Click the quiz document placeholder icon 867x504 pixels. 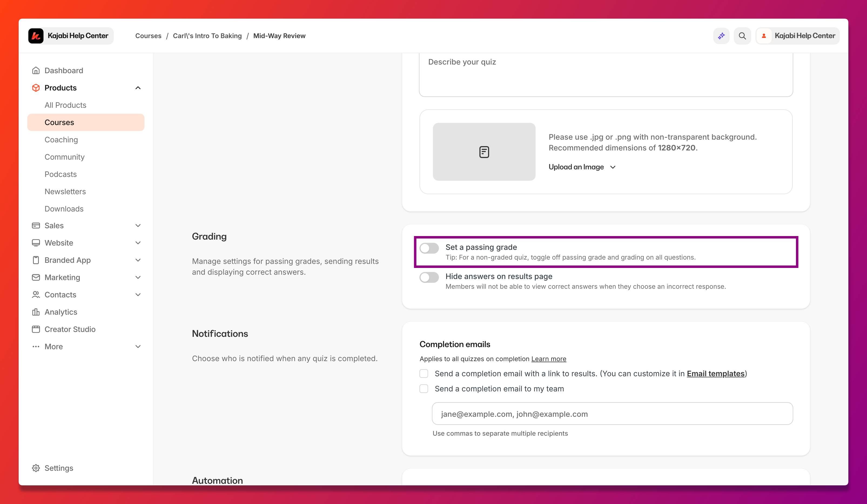pos(484,152)
